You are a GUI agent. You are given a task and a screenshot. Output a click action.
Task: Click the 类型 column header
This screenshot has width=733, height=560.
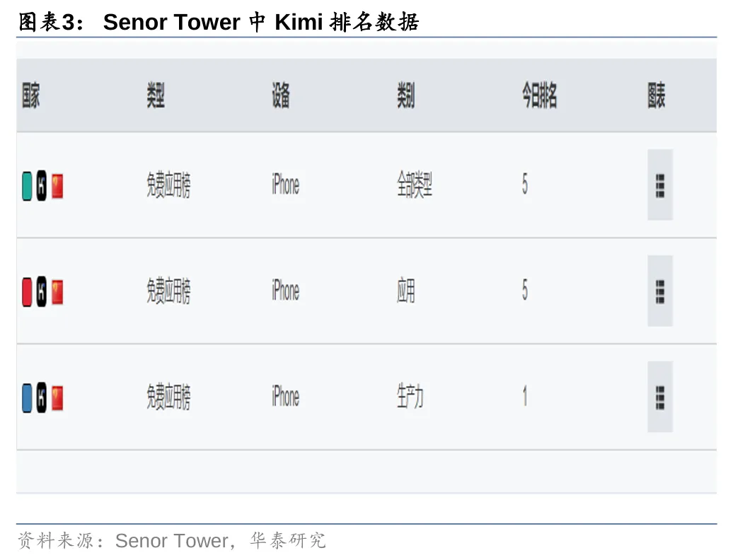[156, 95]
